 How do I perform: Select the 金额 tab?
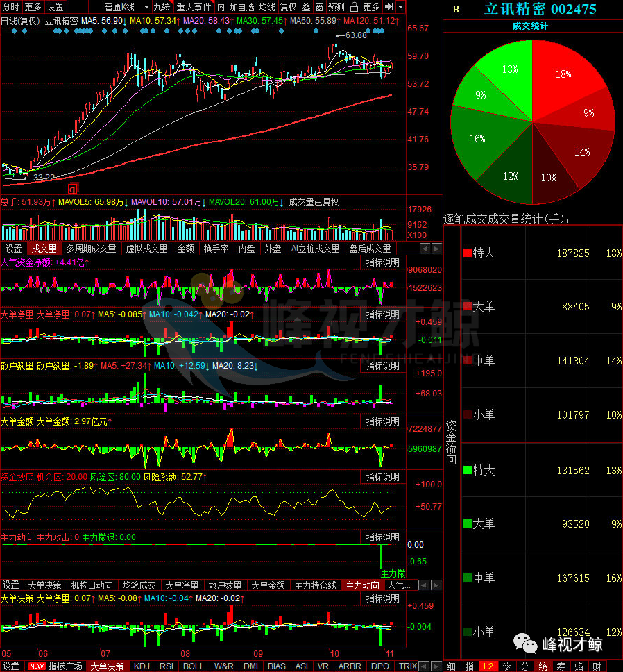(x=186, y=249)
